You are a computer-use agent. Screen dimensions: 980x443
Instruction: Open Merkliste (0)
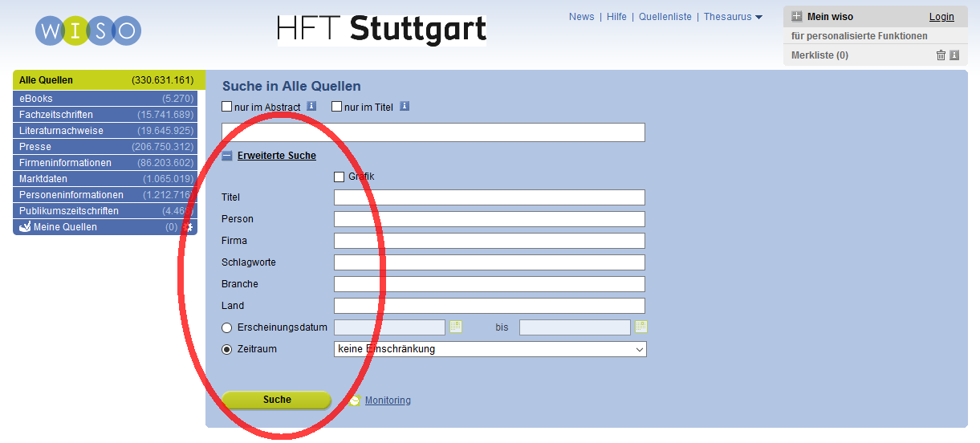click(819, 55)
